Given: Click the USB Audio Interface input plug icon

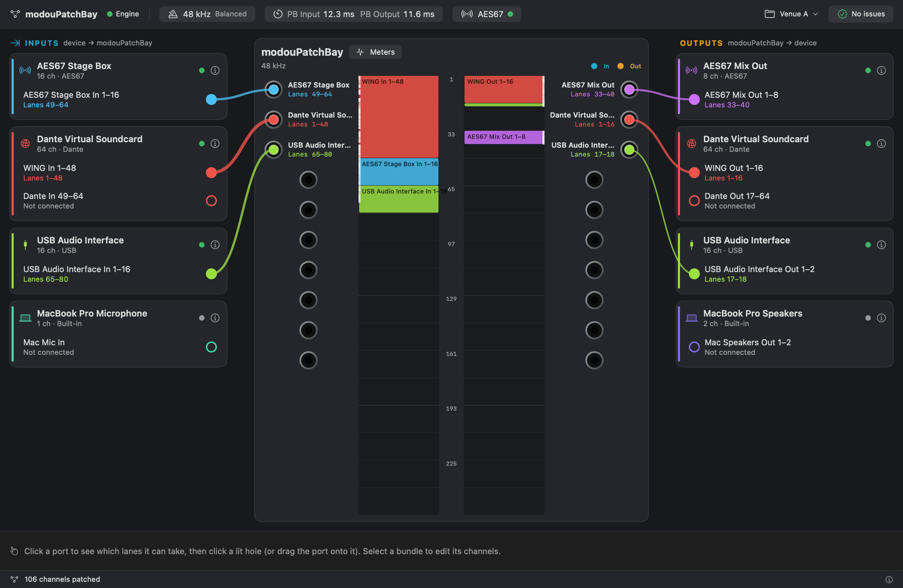Looking at the screenshot, I should coord(25,245).
